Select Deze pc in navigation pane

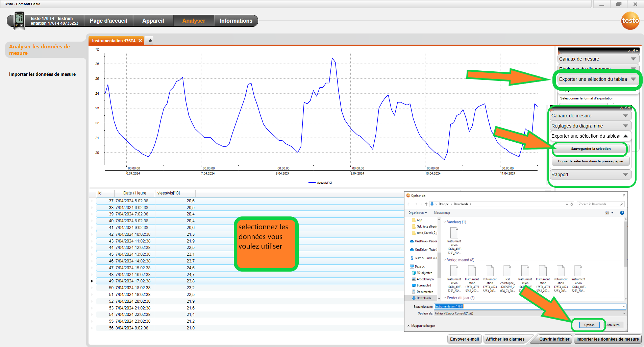(x=417, y=267)
